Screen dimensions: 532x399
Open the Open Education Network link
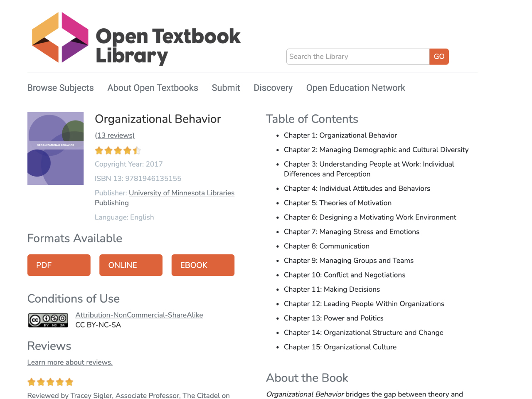[356, 88]
